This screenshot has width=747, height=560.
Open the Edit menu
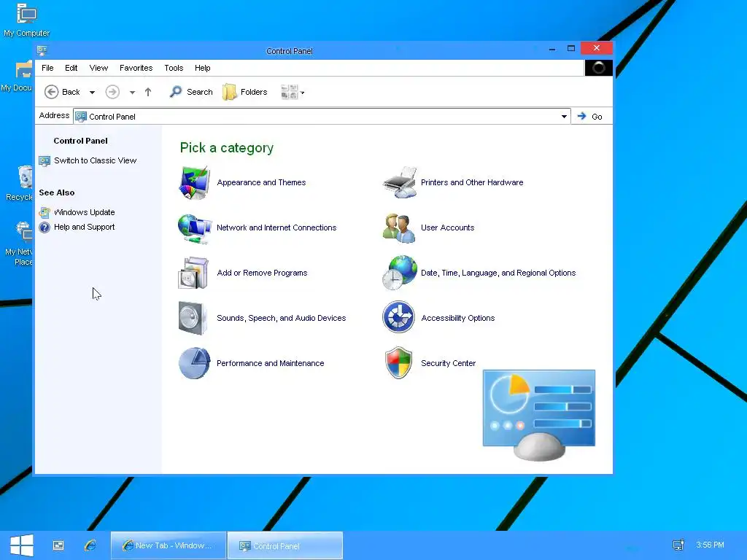(x=71, y=68)
